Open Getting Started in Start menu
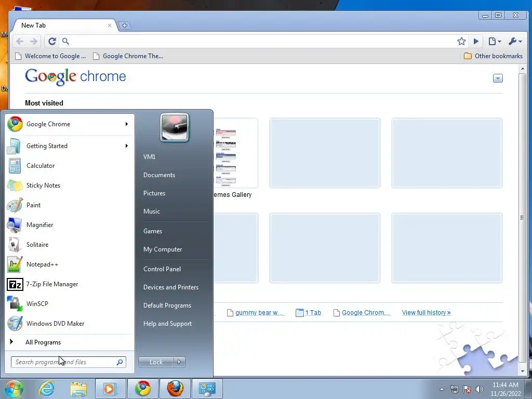 (64, 146)
